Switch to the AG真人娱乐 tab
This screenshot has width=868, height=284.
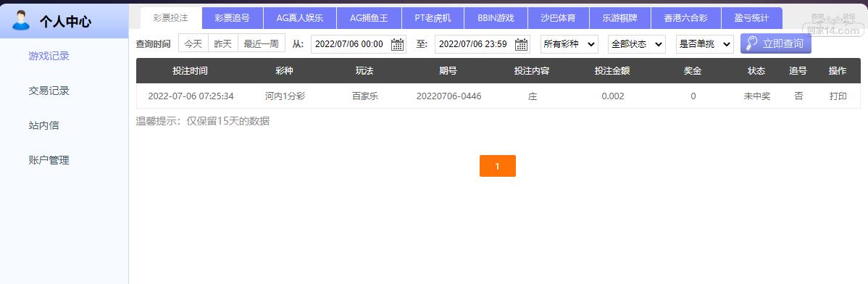tap(300, 18)
